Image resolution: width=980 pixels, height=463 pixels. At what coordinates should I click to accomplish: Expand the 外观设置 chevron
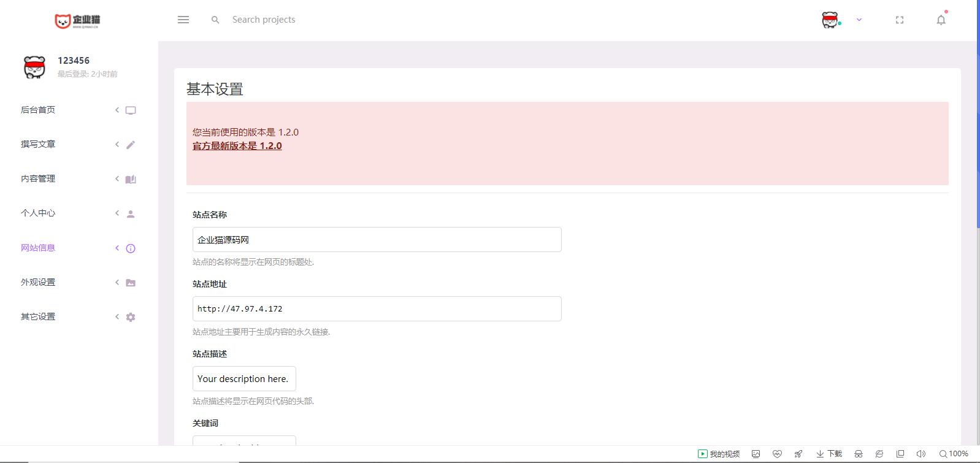pyautogui.click(x=117, y=282)
